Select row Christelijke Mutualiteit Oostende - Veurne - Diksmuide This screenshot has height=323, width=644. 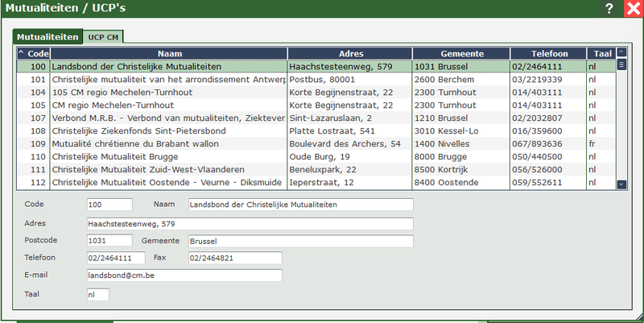(x=316, y=183)
